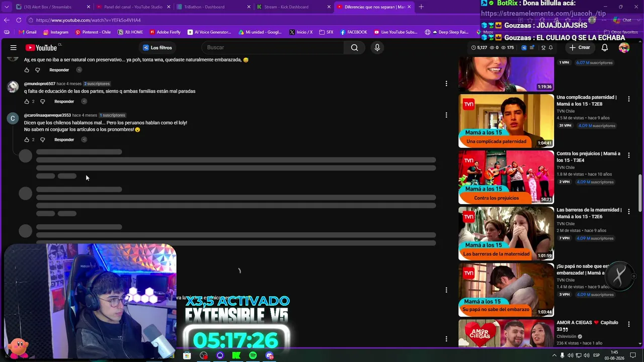Open options menu for @mundopro6507 comment

coord(446,83)
